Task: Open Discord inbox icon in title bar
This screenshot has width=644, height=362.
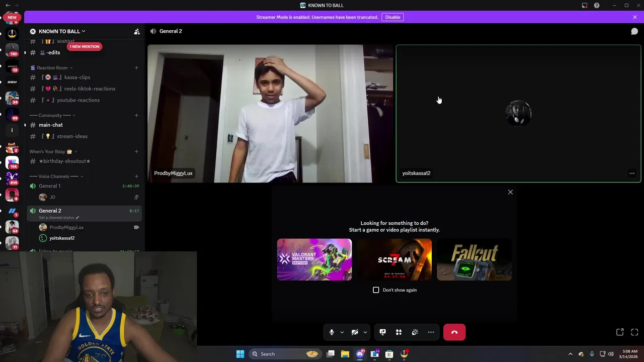Action: tap(585, 6)
